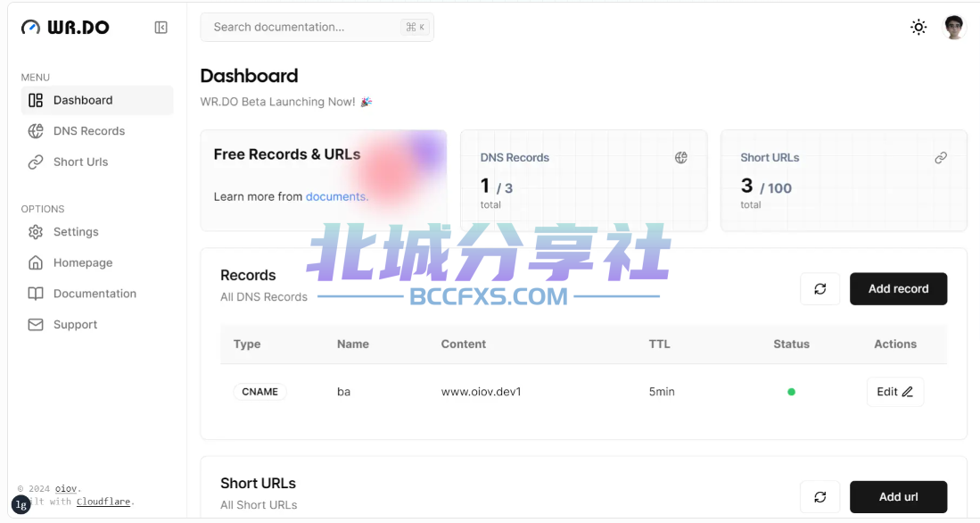Refresh the DNS Records table
The height and width of the screenshot is (523, 980).
pos(820,288)
